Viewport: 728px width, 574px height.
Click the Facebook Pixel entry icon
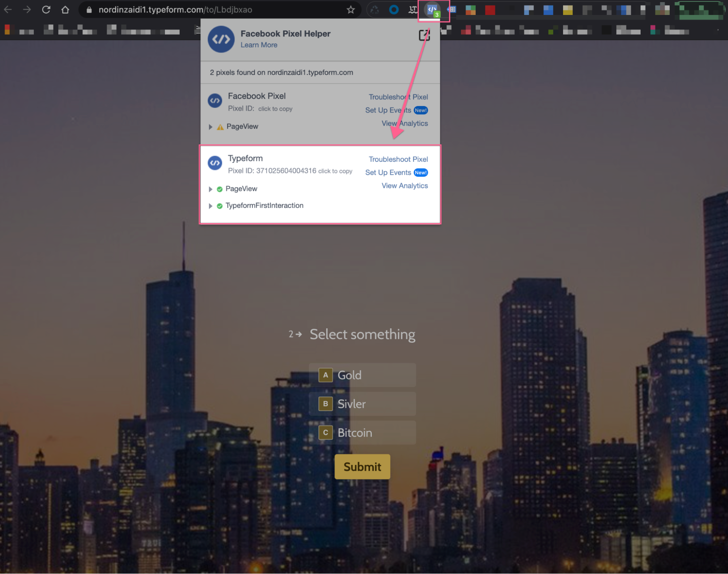click(215, 101)
